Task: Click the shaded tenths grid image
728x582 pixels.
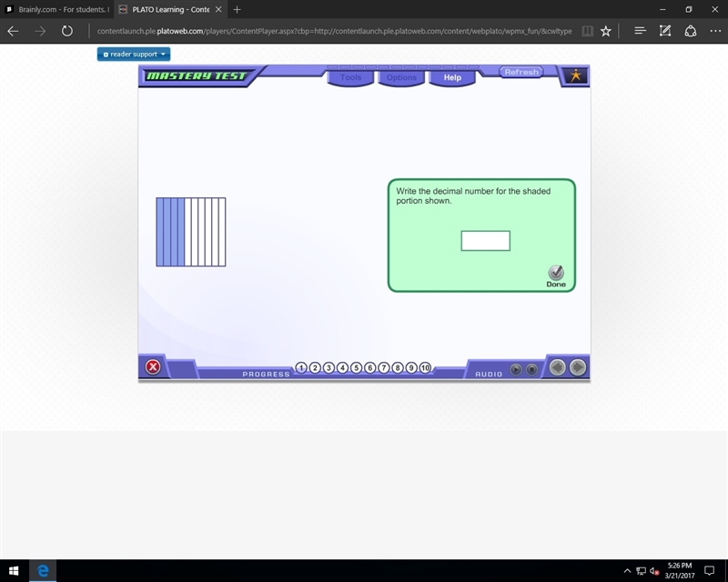Action: [x=191, y=232]
